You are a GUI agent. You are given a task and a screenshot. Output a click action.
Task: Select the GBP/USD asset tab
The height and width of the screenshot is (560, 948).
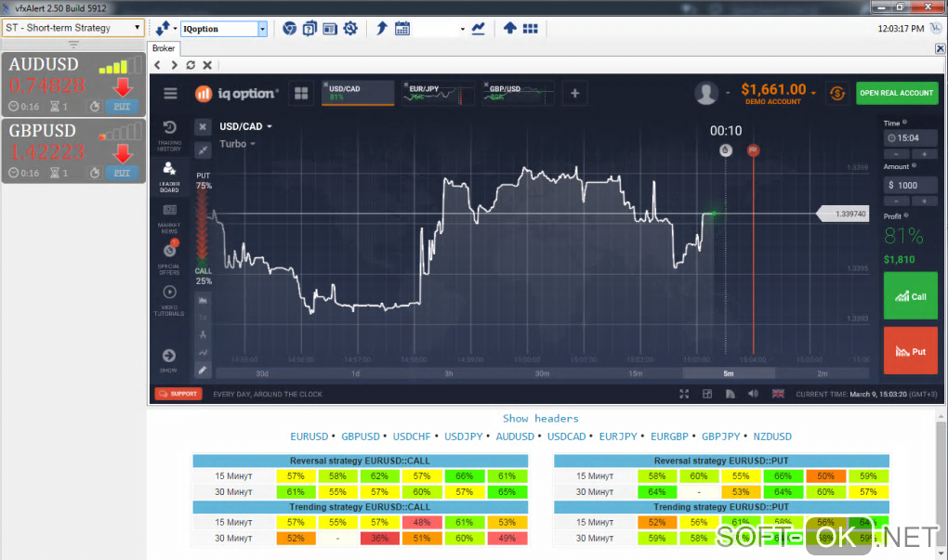click(x=518, y=93)
